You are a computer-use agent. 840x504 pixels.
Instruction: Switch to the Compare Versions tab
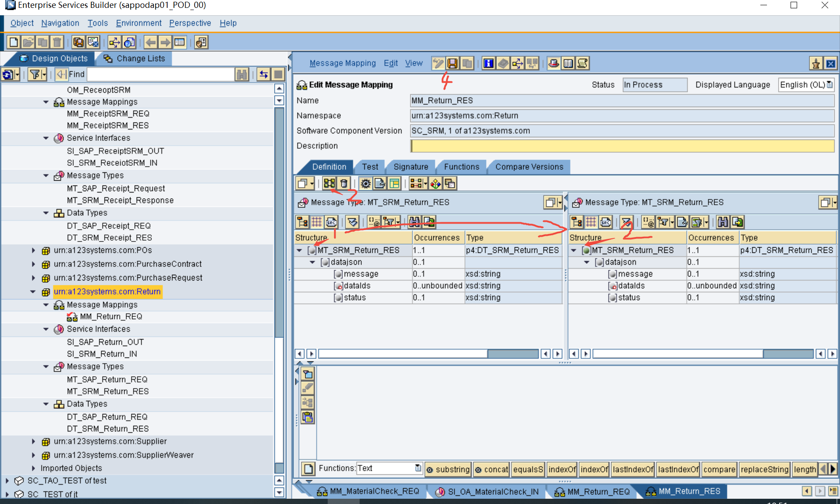click(529, 167)
